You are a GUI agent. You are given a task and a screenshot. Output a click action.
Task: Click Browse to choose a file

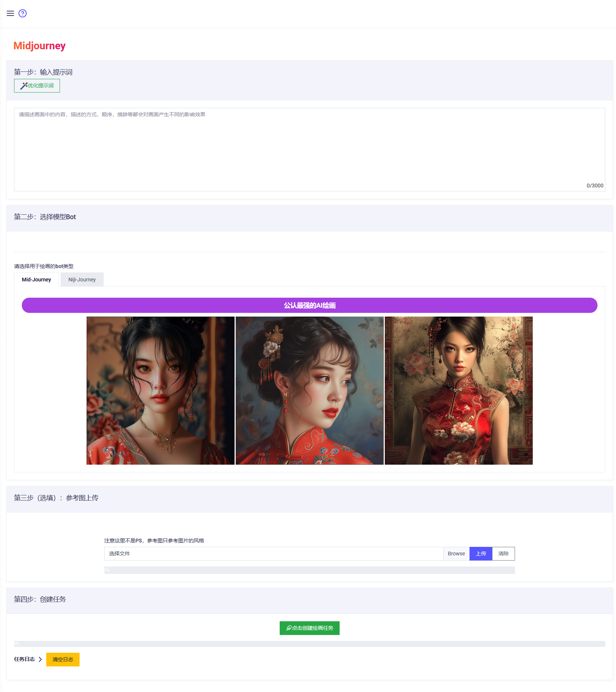[x=456, y=554]
